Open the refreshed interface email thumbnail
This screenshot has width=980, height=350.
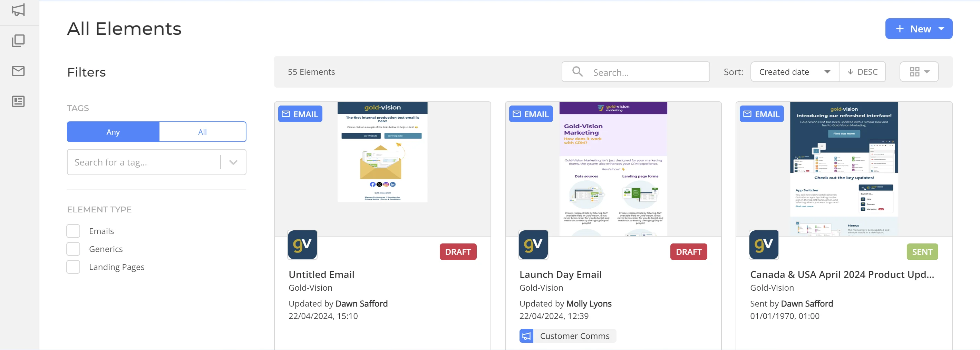click(844, 169)
